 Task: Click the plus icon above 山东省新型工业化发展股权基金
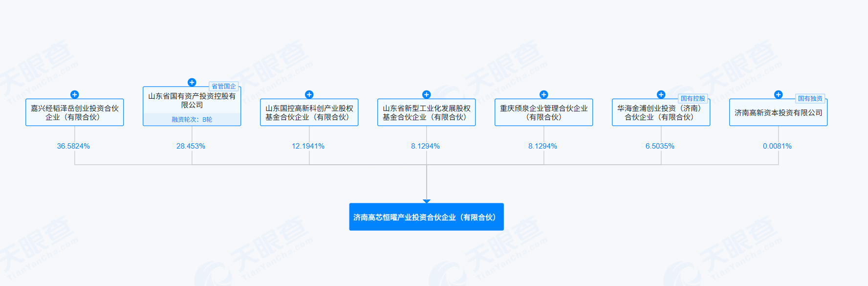point(426,94)
